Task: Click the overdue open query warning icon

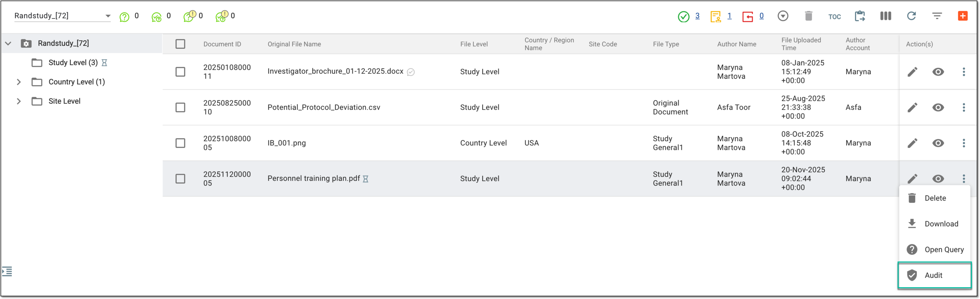Action: pyautogui.click(x=189, y=16)
